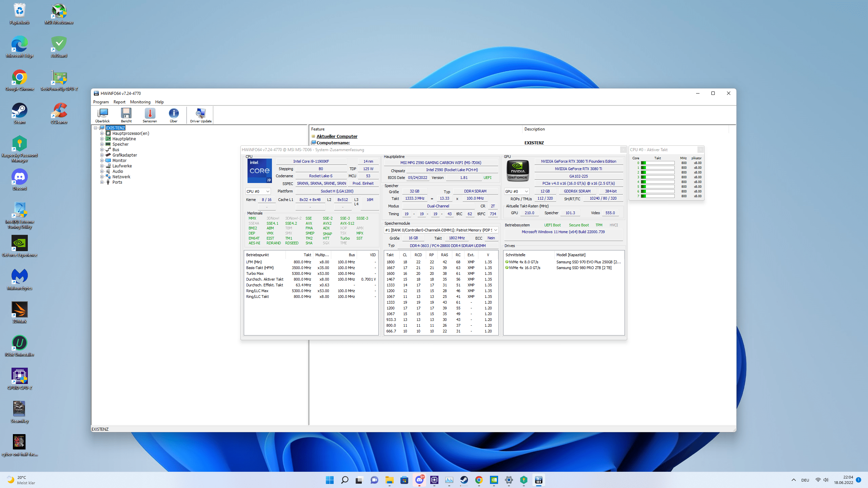Image resolution: width=868 pixels, height=488 pixels.
Task: Open Steam desktop shortcut
Action: [x=20, y=114]
